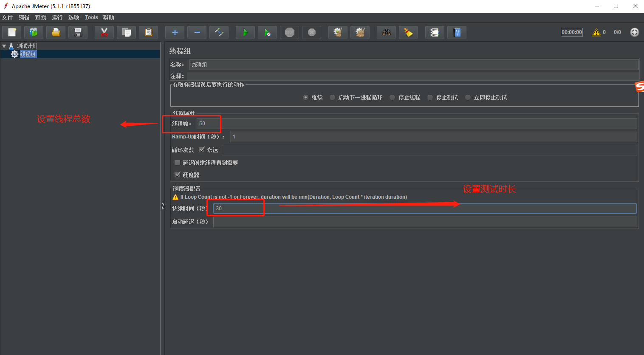Select the 停止线程 radio button
The height and width of the screenshot is (355, 644).
(x=392, y=97)
